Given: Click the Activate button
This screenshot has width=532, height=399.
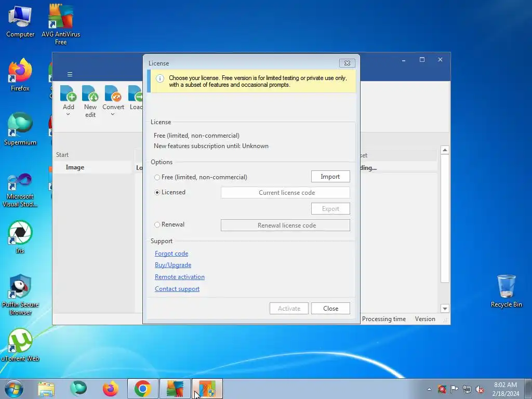Looking at the screenshot, I should (289, 309).
